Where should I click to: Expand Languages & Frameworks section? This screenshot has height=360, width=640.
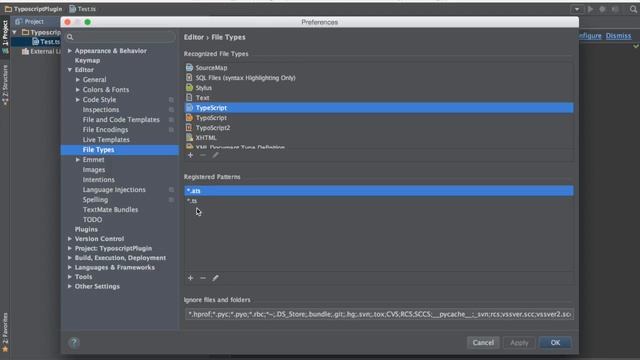click(x=70, y=267)
